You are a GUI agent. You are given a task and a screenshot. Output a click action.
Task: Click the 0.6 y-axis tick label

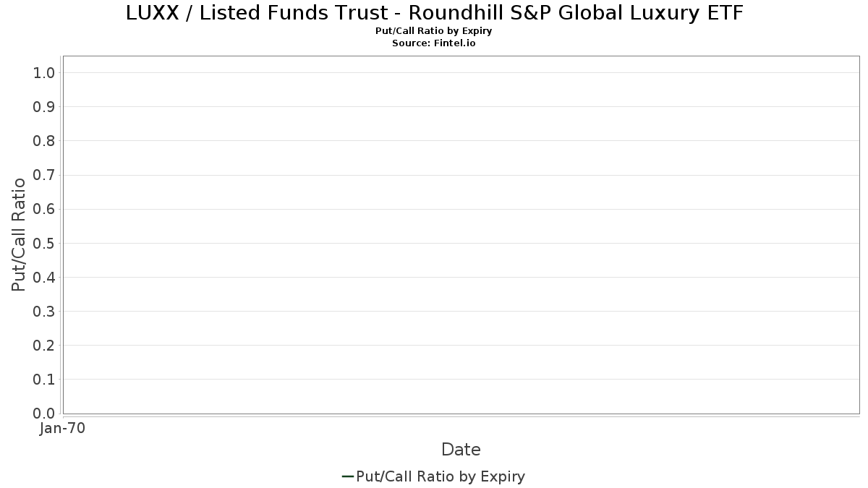tap(44, 209)
